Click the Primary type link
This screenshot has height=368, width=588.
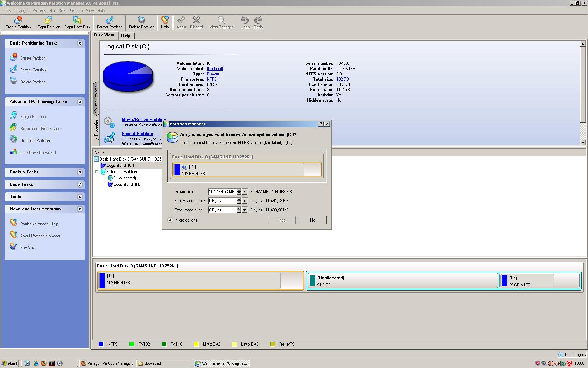coord(213,74)
